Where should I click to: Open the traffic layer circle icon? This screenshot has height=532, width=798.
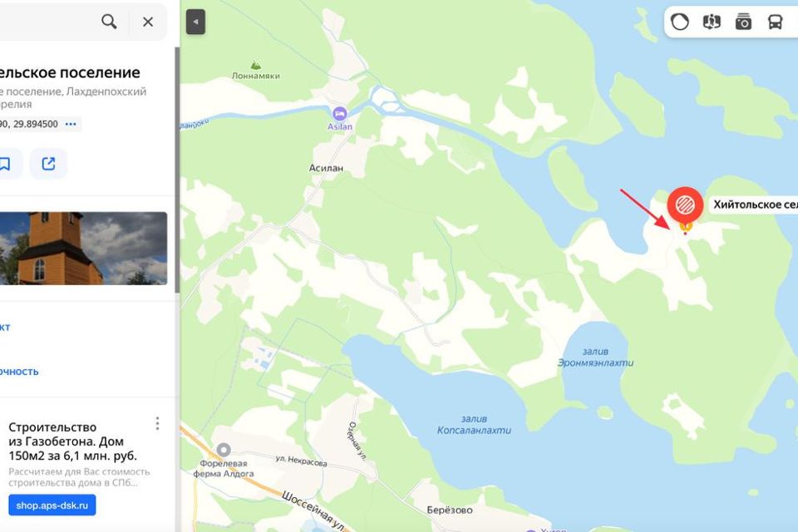[x=679, y=22]
